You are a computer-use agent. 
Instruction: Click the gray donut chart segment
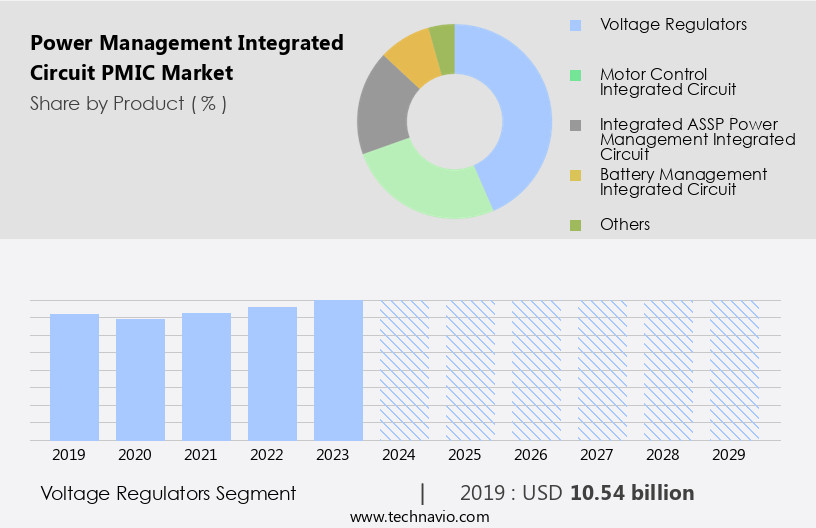(380, 108)
